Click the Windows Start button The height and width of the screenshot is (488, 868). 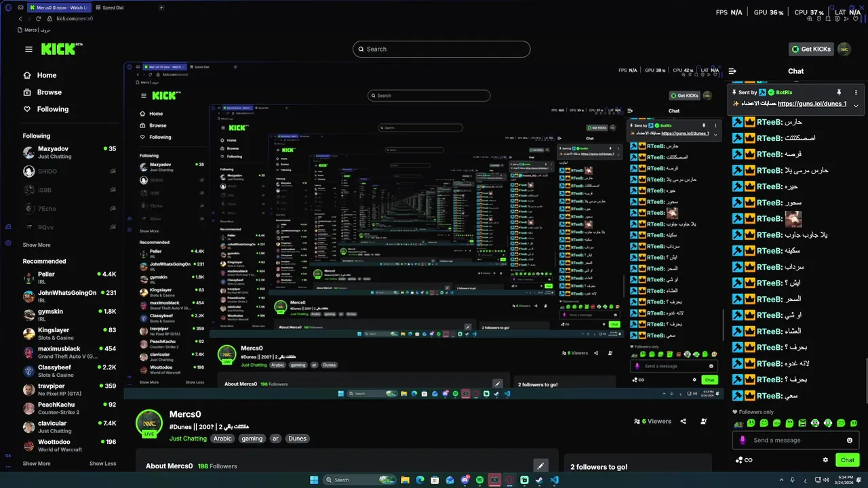tap(314, 480)
